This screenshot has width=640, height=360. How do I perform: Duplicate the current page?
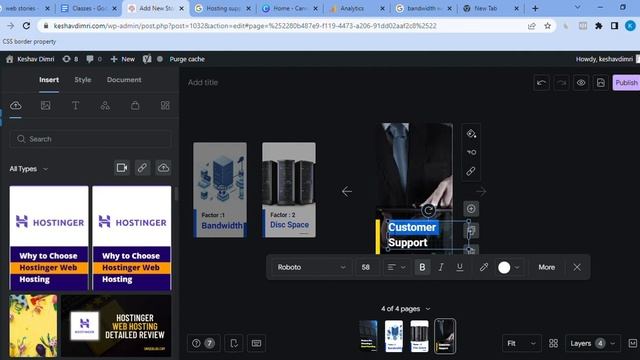(471, 231)
